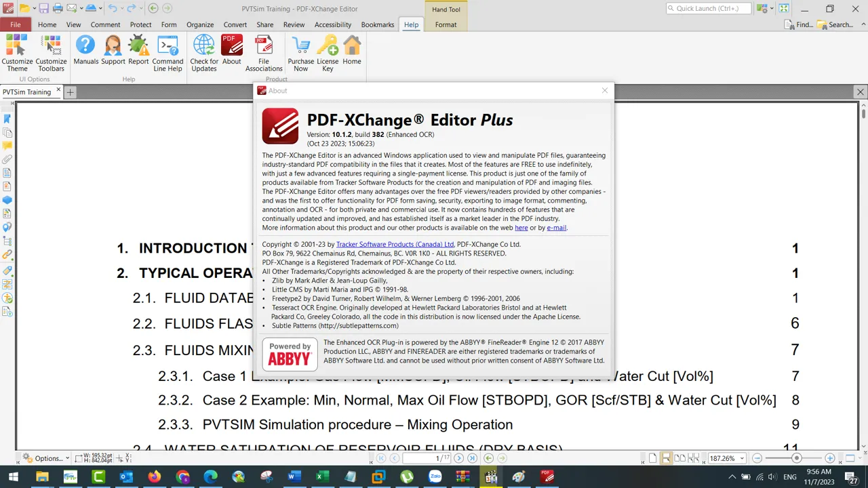Image resolution: width=868 pixels, height=488 pixels.
Task: Click the Find button
Action: [798, 24]
